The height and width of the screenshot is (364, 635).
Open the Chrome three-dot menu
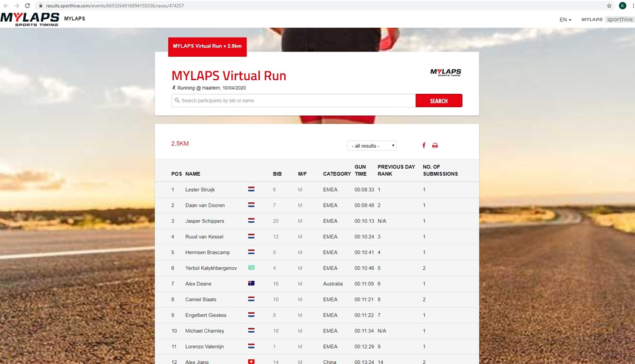coord(633,6)
